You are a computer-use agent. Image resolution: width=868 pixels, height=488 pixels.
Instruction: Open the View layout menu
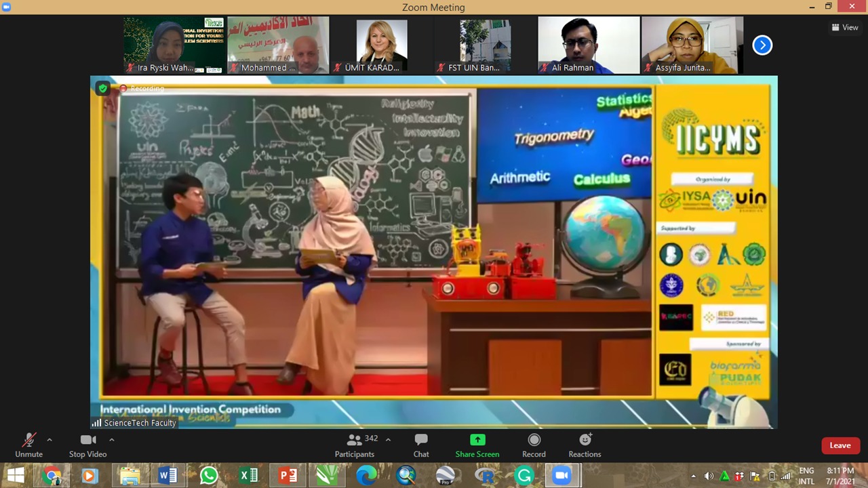(845, 28)
